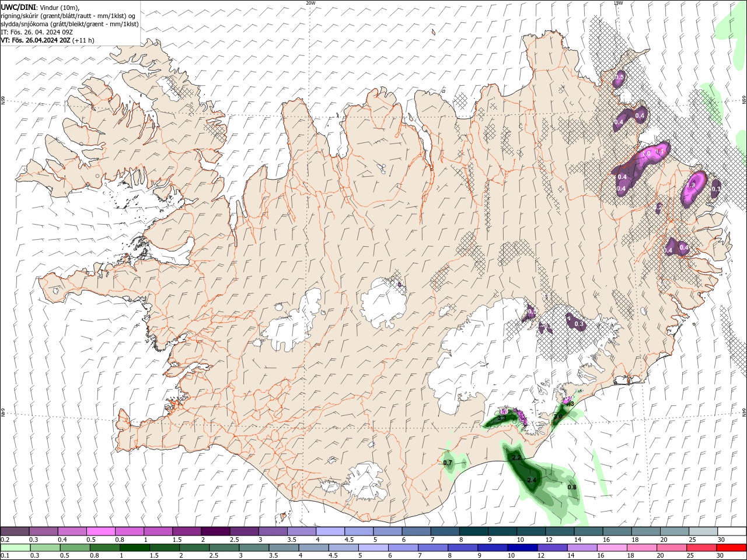Screen dimensions: 747x560
Task: Pick the bright pink 0.5 swatch in snow scale
Action: coord(100,531)
